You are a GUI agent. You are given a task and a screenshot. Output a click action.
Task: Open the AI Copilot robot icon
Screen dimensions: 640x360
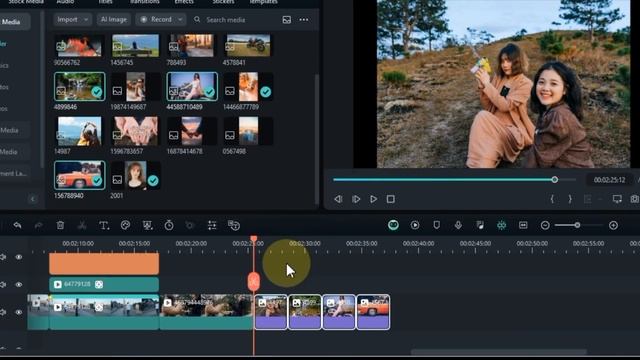coord(393,225)
